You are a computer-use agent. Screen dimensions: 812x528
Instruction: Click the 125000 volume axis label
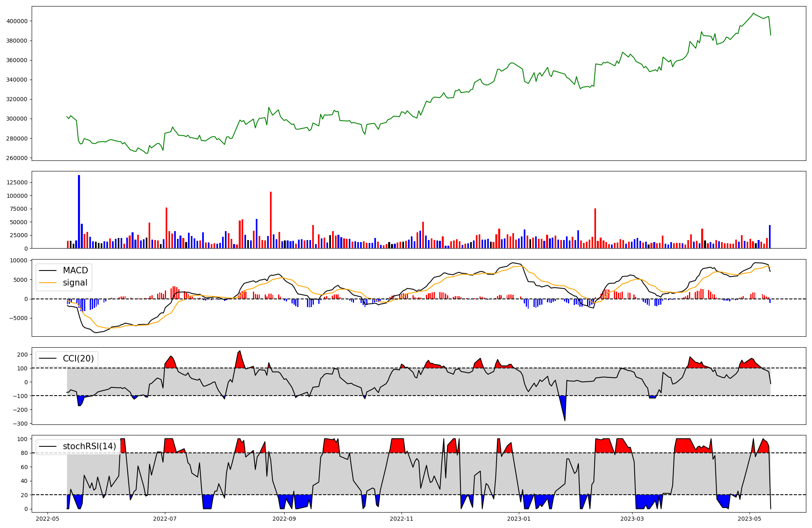(x=17, y=182)
